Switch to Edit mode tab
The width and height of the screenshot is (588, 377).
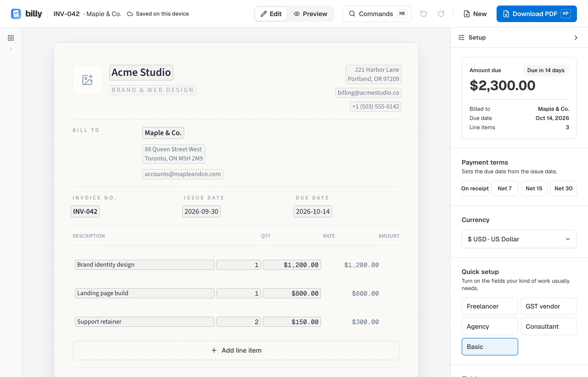point(271,14)
